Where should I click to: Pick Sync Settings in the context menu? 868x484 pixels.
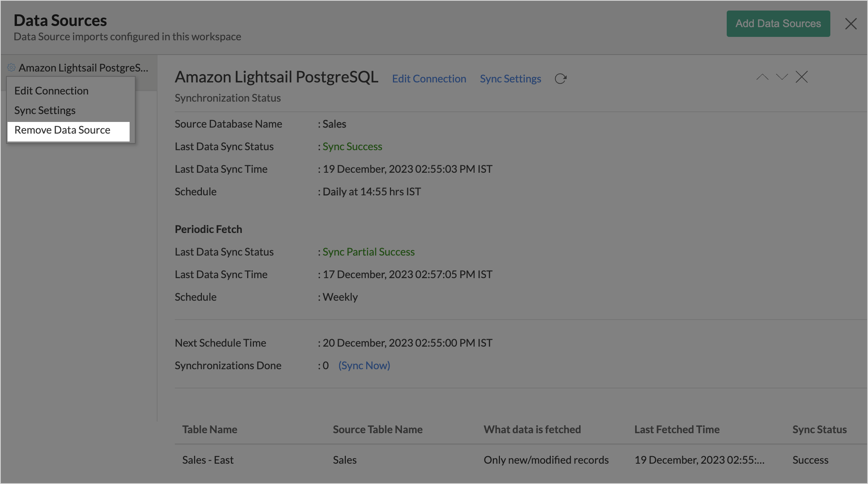coord(45,111)
